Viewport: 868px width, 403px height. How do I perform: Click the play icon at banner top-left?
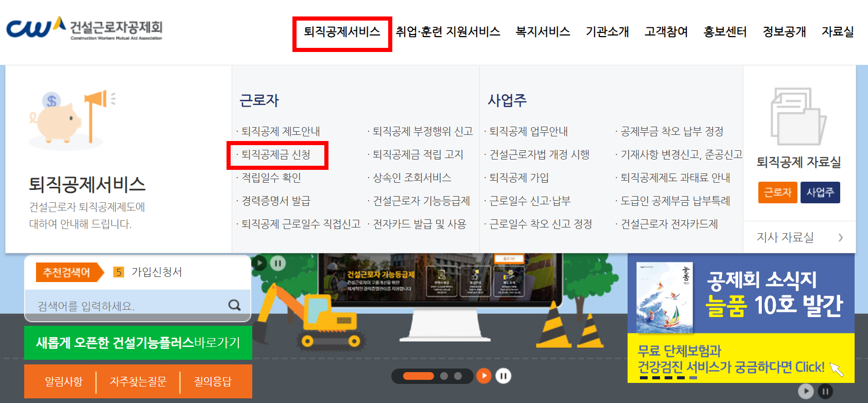[259, 264]
